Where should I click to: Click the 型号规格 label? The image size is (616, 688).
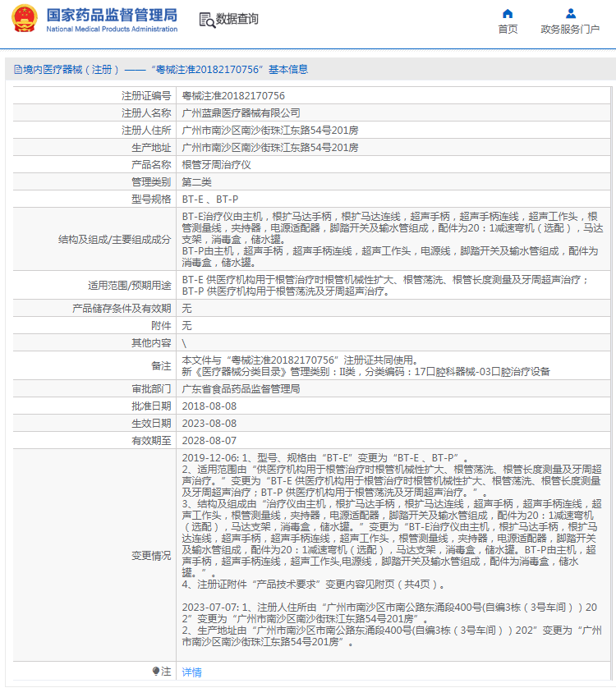(151, 200)
